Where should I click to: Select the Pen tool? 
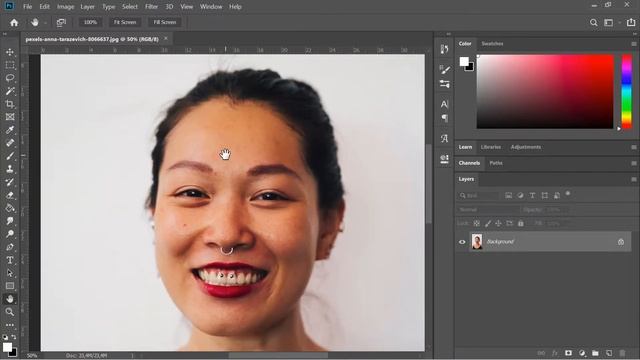point(10,247)
